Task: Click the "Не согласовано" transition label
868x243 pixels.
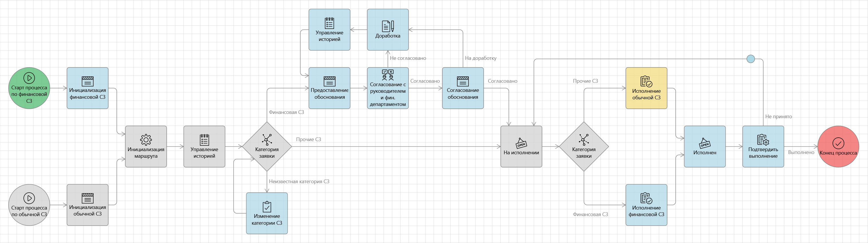Action: [x=408, y=58]
